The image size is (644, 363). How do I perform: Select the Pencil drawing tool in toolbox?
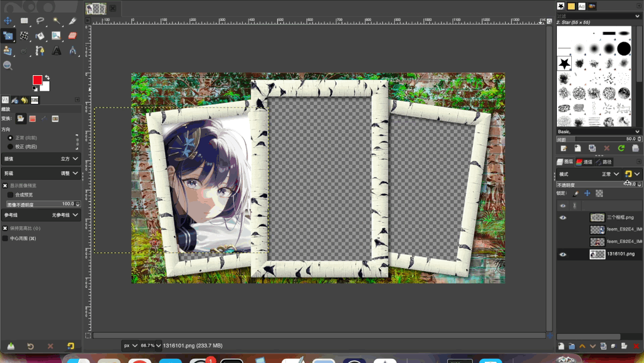(x=72, y=20)
